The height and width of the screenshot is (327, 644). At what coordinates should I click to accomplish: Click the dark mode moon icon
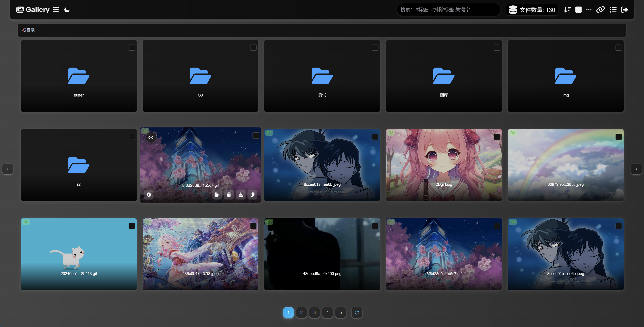point(67,10)
